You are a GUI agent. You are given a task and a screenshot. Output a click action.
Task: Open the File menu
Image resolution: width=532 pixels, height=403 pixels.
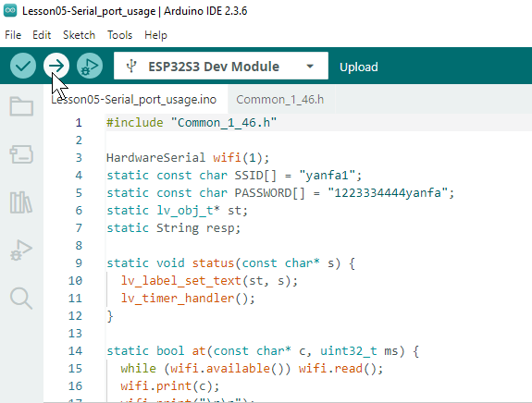[13, 35]
